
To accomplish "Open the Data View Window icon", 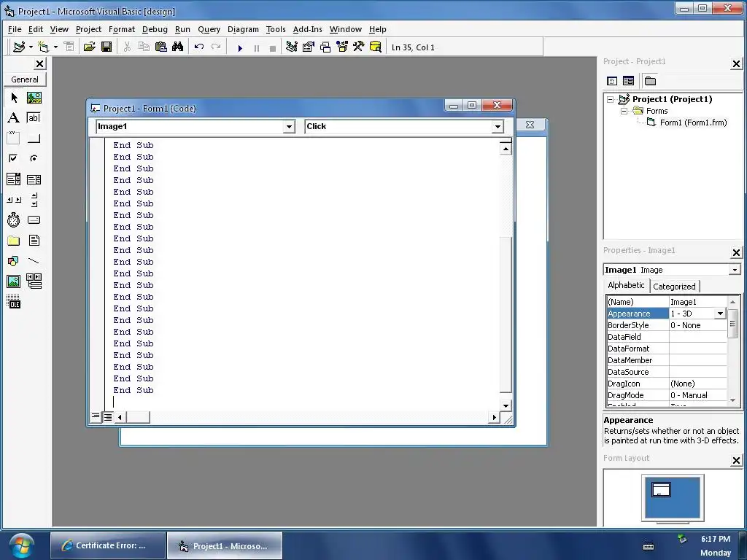I will 376,47.
